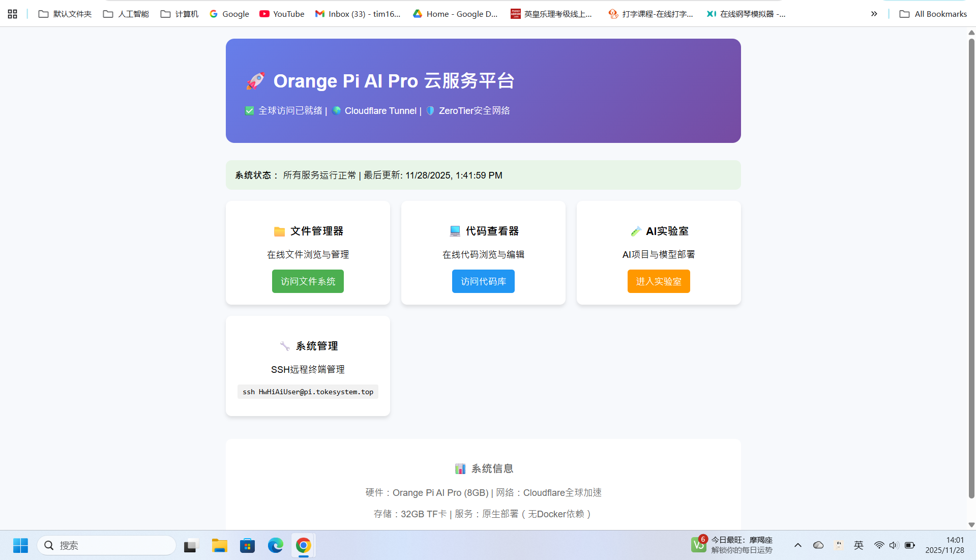Open the YouTube bookmark
976x560 pixels.
coord(282,14)
